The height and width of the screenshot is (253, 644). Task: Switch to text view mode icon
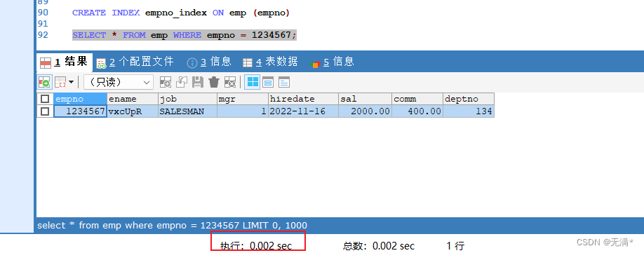[284, 83]
